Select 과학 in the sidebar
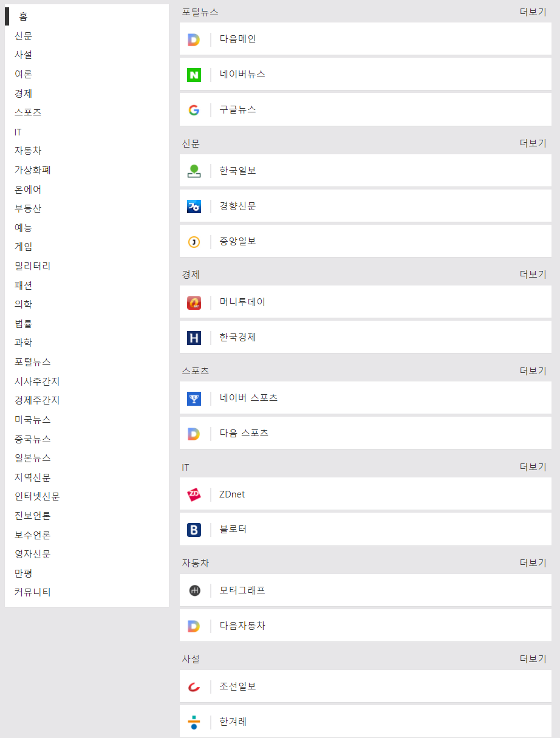 point(23,343)
